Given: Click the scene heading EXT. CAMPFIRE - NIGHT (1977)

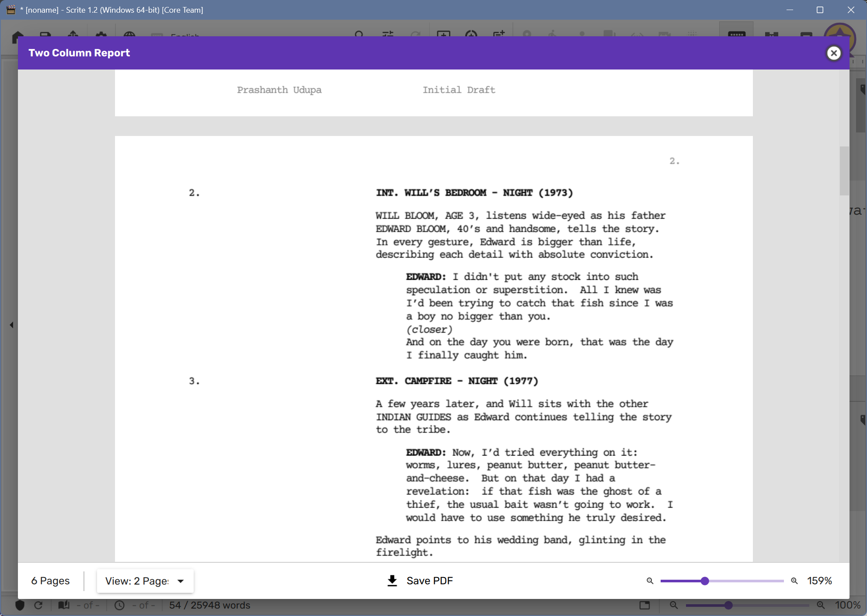Looking at the screenshot, I should pos(457,381).
